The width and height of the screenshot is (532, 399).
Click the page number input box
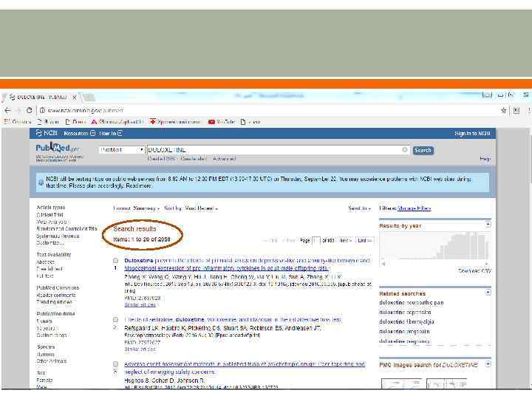point(316,240)
